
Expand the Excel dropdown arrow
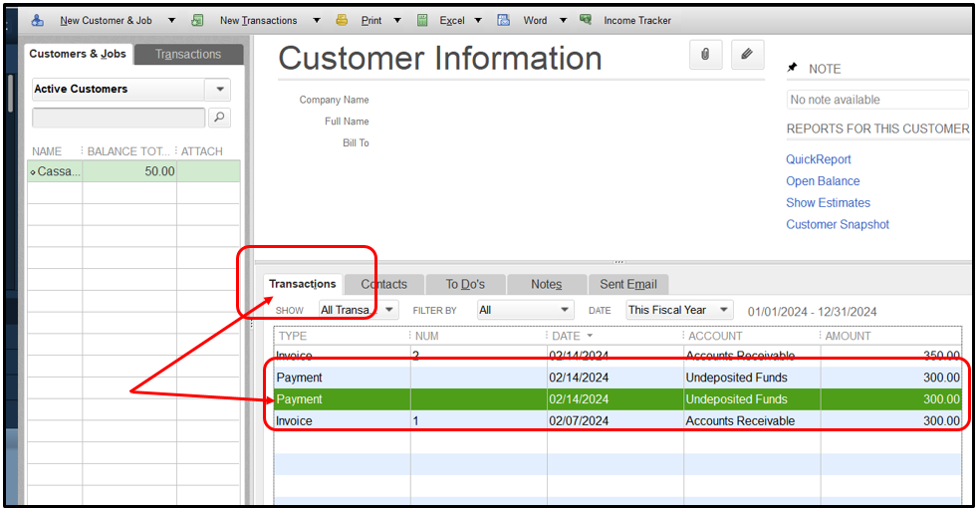478,21
